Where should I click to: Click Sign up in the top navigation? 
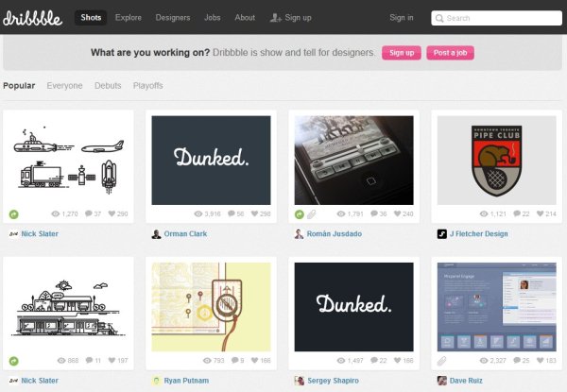(x=298, y=17)
